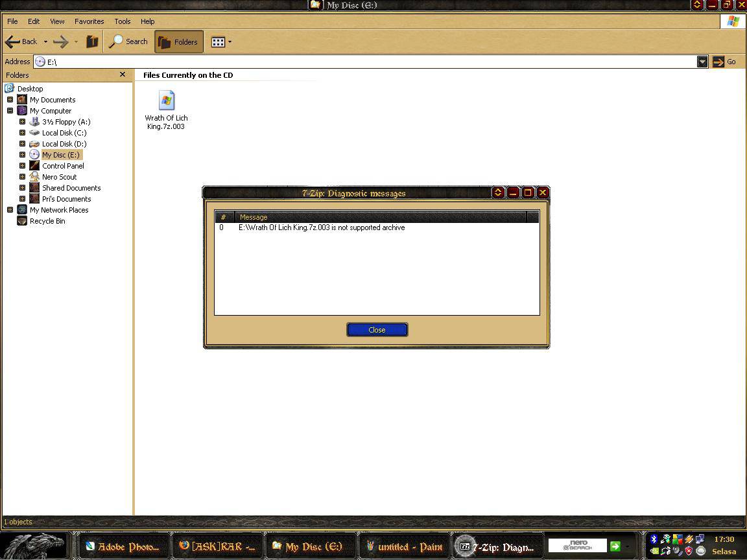The image size is (747, 560).
Task: Select Recycle Bin in folder tree
Action: (47, 221)
